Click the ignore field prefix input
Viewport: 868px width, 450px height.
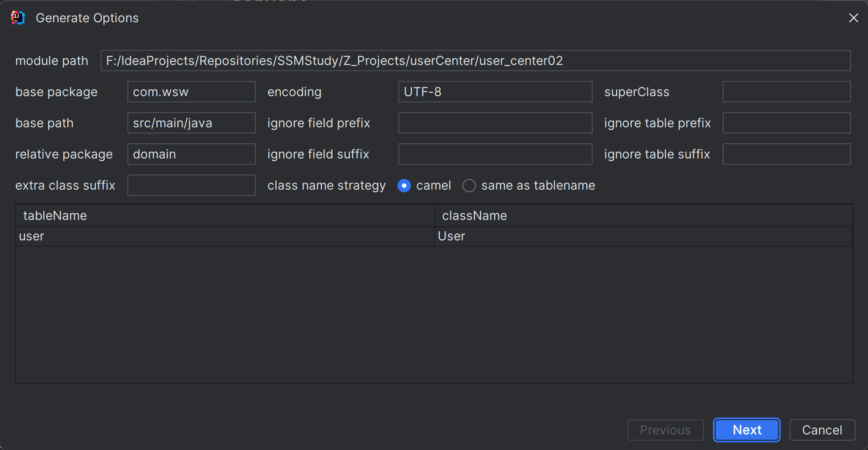[495, 123]
